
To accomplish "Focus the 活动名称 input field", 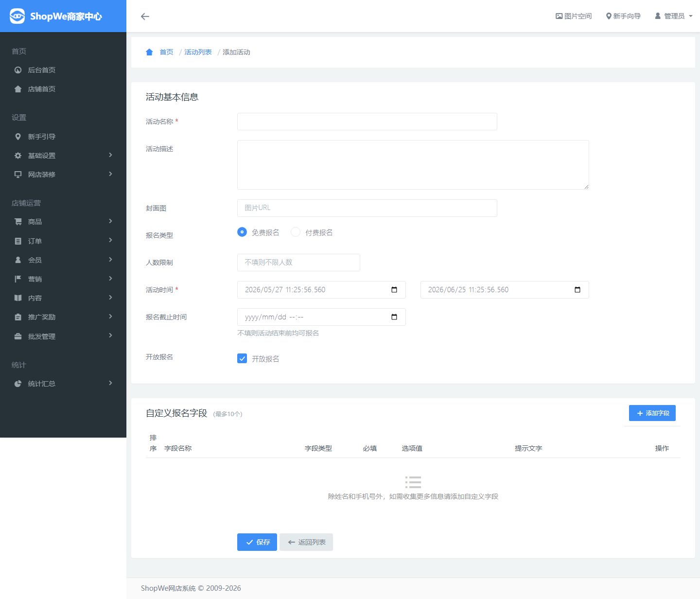I will click(x=367, y=122).
